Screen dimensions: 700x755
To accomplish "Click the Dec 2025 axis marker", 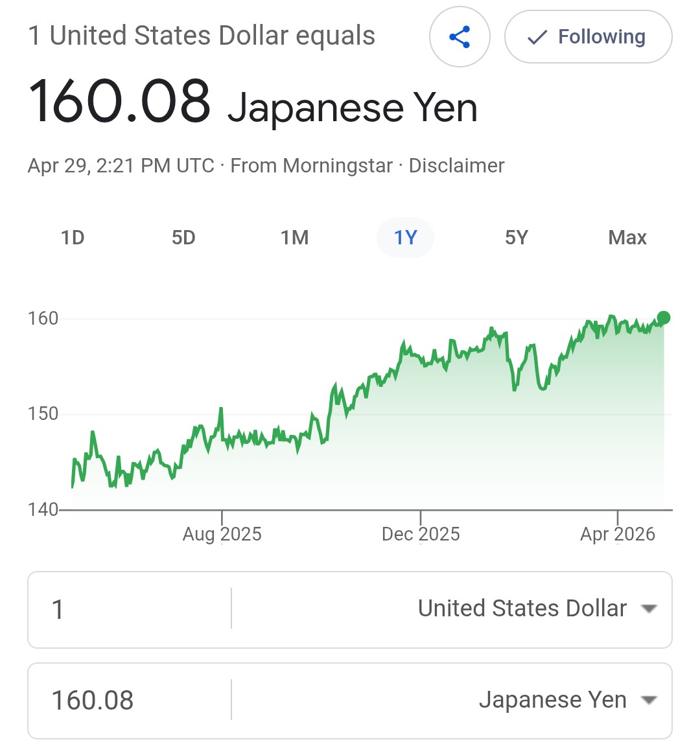I will (421, 533).
